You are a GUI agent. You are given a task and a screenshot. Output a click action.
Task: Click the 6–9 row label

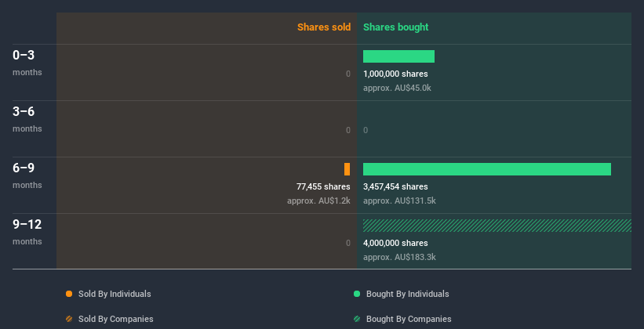24,168
